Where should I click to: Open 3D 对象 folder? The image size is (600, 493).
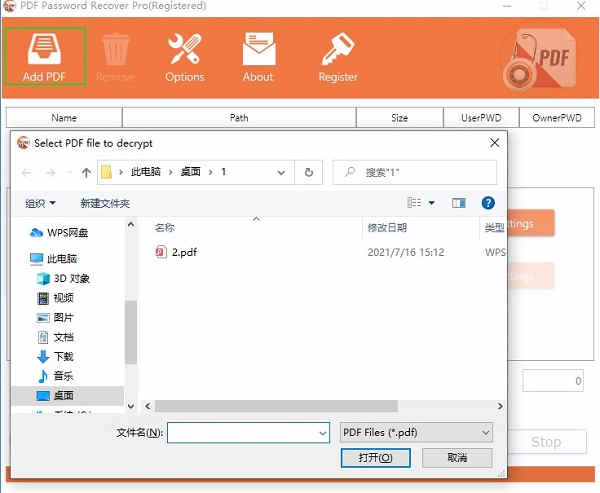point(63,278)
